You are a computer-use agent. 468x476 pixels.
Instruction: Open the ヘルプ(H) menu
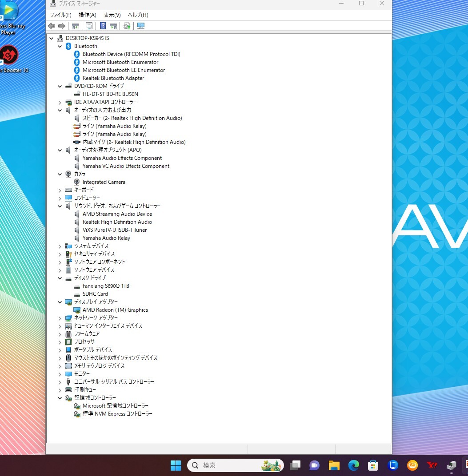pos(138,15)
